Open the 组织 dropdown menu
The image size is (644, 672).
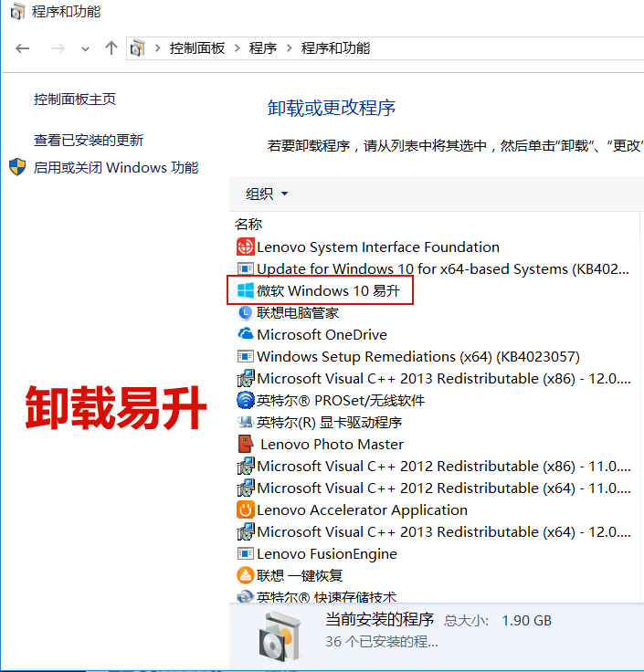[267, 194]
